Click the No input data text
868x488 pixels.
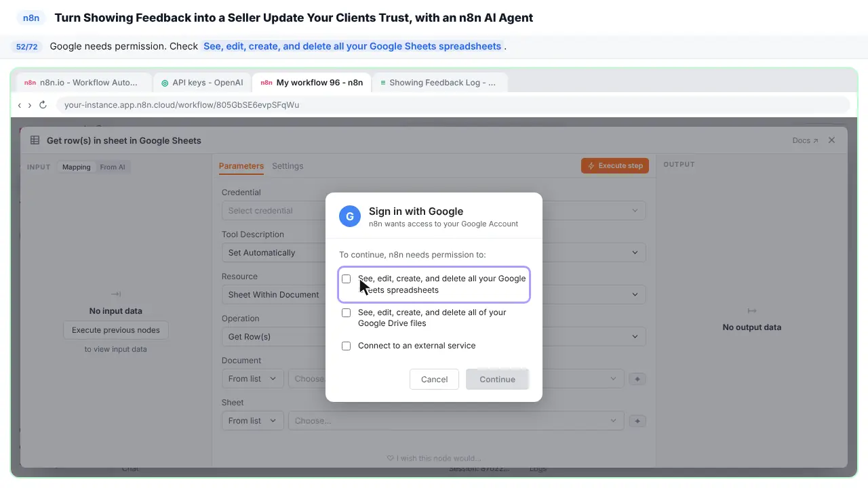point(116,311)
